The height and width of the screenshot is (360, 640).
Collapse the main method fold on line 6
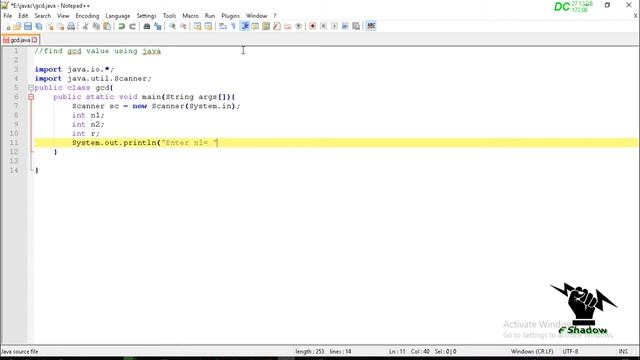tap(31, 97)
